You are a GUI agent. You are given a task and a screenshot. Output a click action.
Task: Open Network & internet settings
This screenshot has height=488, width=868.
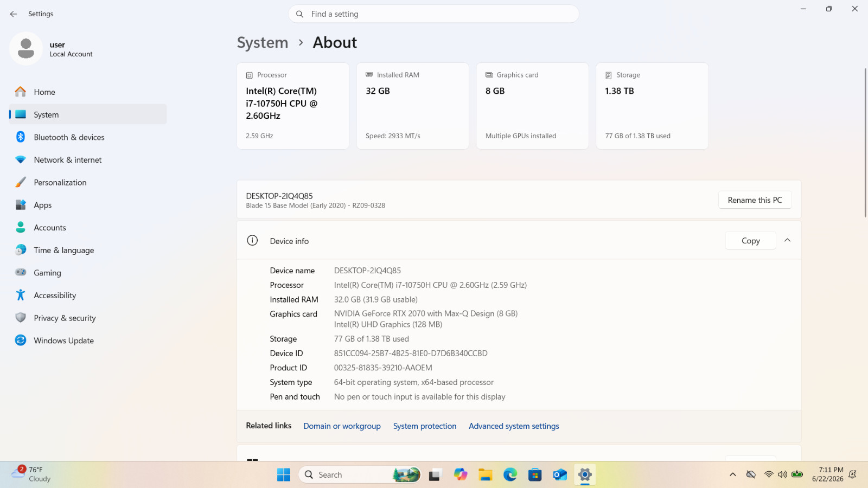pyautogui.click(x=88, y=160)
